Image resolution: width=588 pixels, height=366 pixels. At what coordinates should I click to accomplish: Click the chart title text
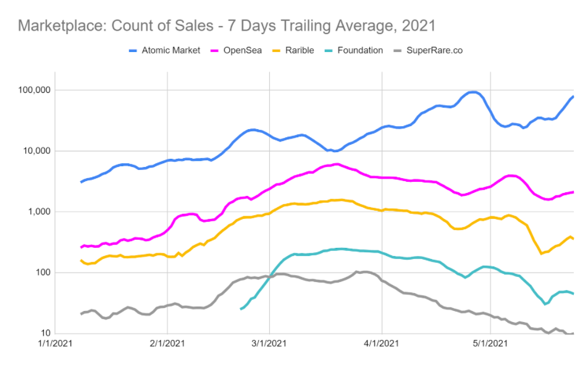227,26
